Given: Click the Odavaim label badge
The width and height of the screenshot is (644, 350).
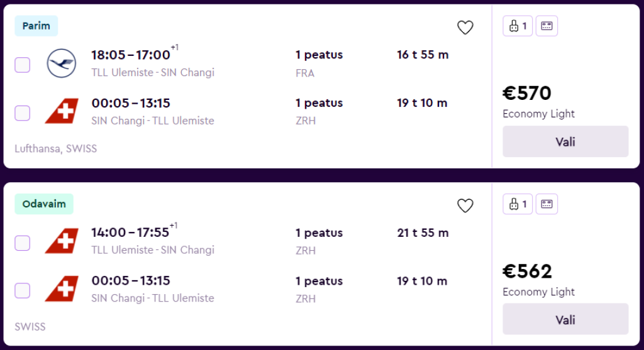Looking at the screenshot, I should 44,204.
